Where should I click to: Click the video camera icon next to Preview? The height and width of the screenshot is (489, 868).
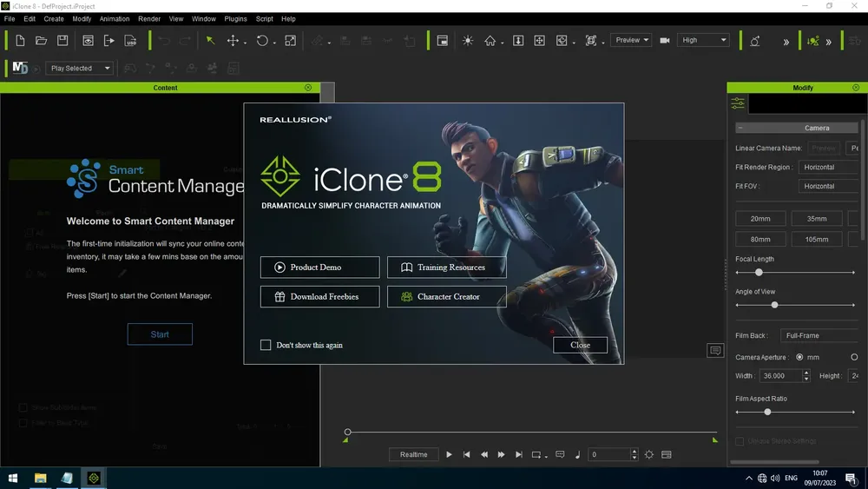tap(665, 41)
